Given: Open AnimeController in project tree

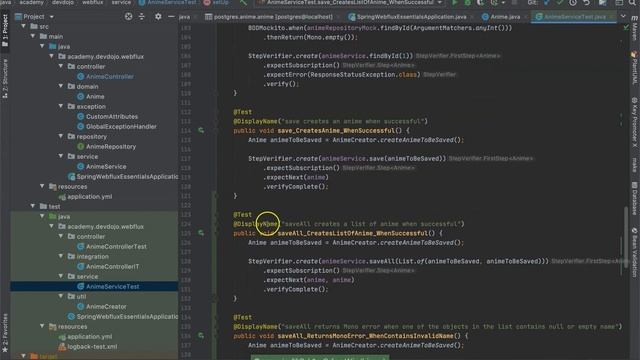Looking at the screenshot, I should 105,76.
